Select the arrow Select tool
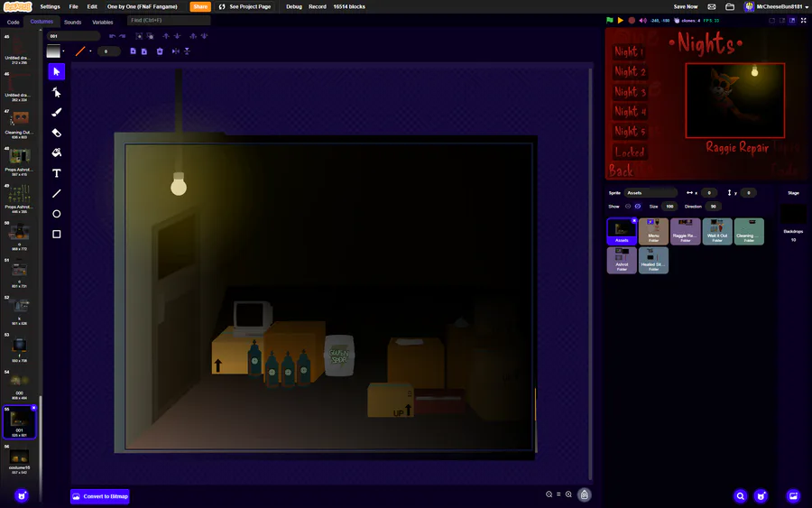812x508 pixels. [x=57, y=71]
